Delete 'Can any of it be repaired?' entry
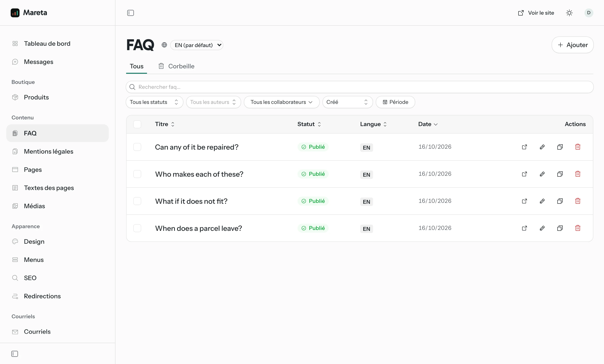This screenshot has height=364, width=604. [578, 147]
